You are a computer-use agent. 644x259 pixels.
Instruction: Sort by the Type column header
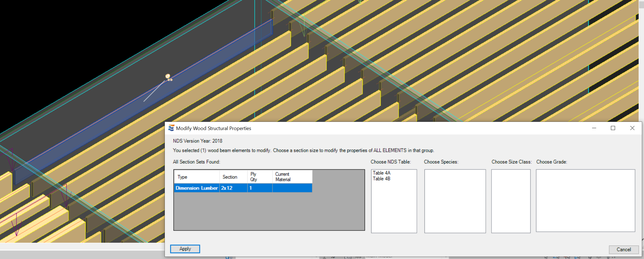[x=197, y=177]
